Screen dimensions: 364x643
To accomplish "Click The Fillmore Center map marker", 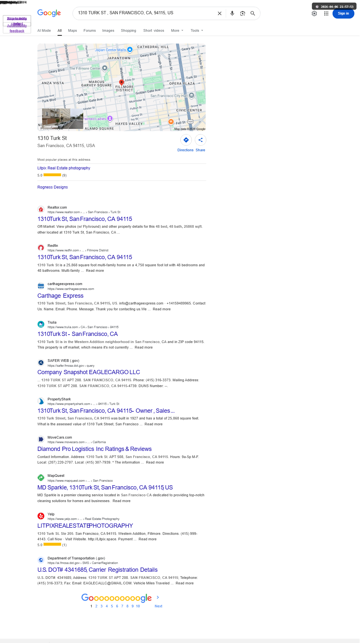I will point(105,68).
